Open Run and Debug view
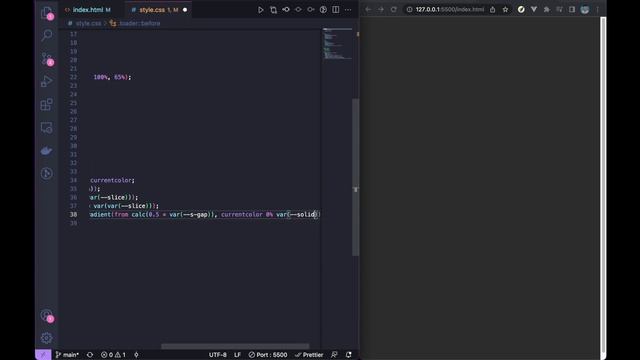The width and height of the screenshot is (640, 360). click(x=47, y=81)
